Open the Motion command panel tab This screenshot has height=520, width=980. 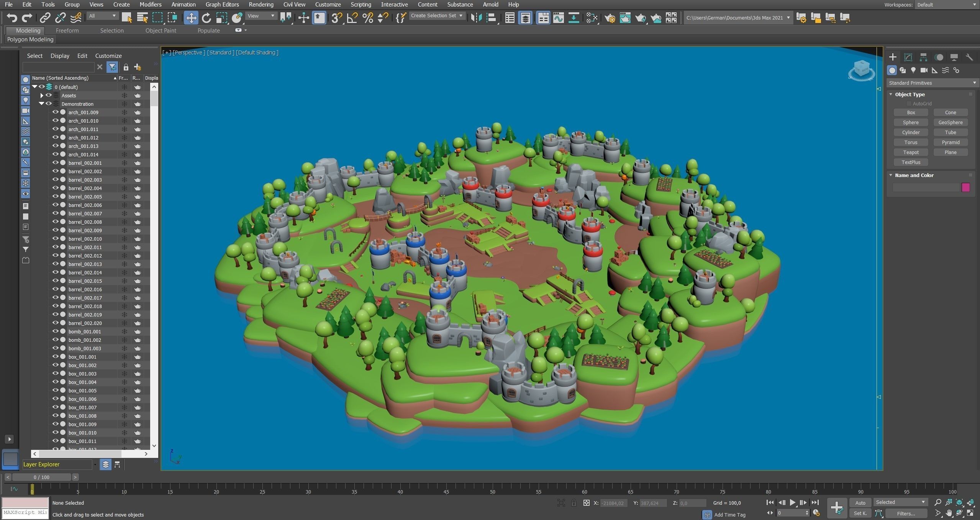[939, 57]
